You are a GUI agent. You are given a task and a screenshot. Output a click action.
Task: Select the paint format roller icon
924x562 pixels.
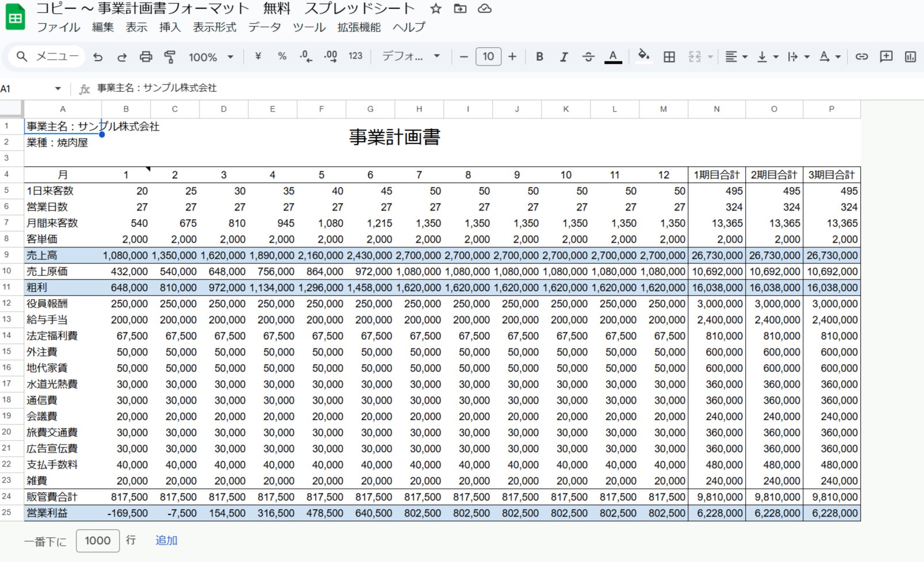point(170,56)
